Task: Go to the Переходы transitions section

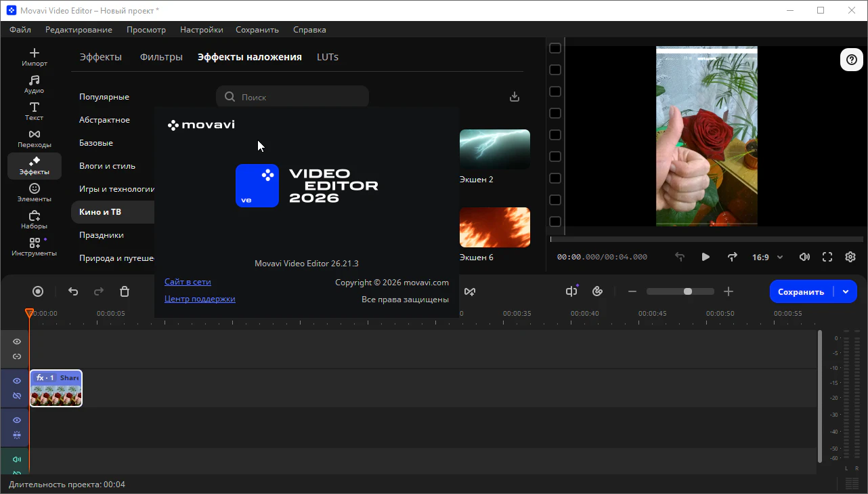Action: 35,139
